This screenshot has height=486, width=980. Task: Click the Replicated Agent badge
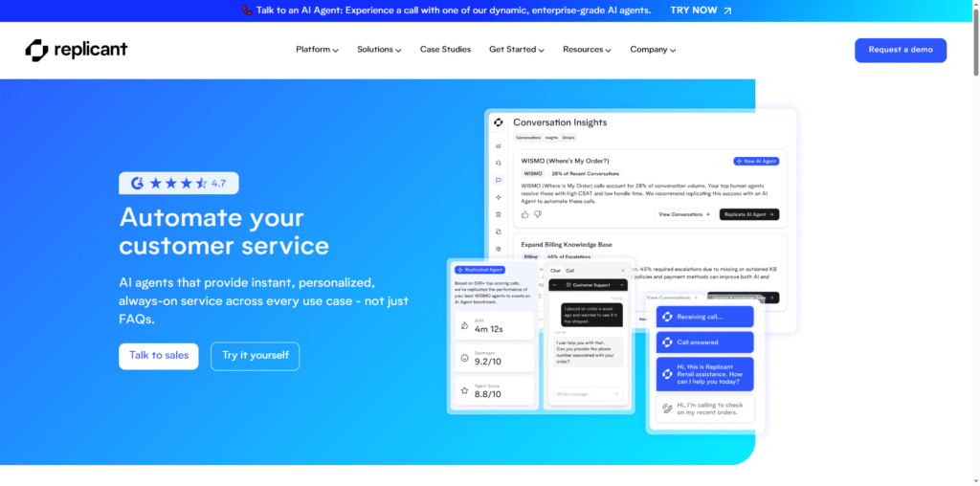click(x=480, y=270)
